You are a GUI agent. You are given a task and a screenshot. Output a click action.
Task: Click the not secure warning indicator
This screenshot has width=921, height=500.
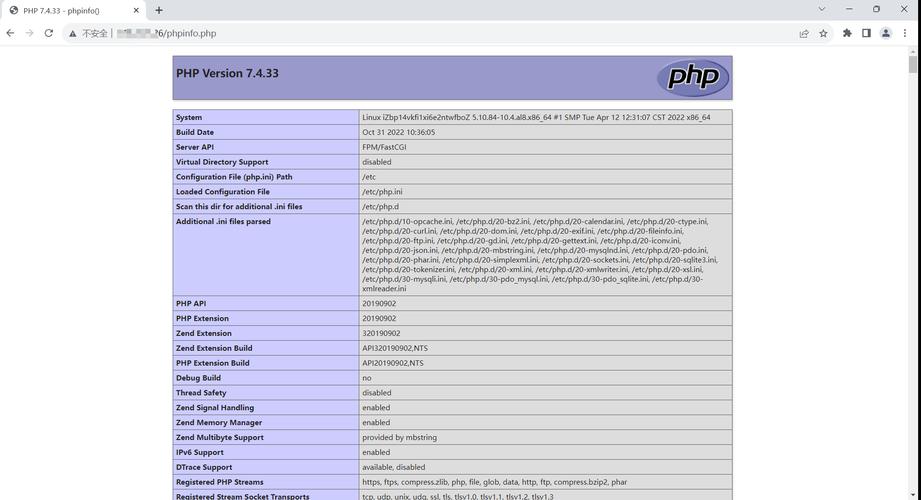click(x=88, y=33)
